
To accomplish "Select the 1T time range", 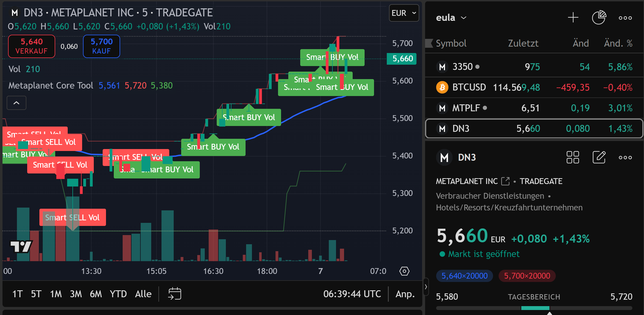I will (x=17, y=294).
